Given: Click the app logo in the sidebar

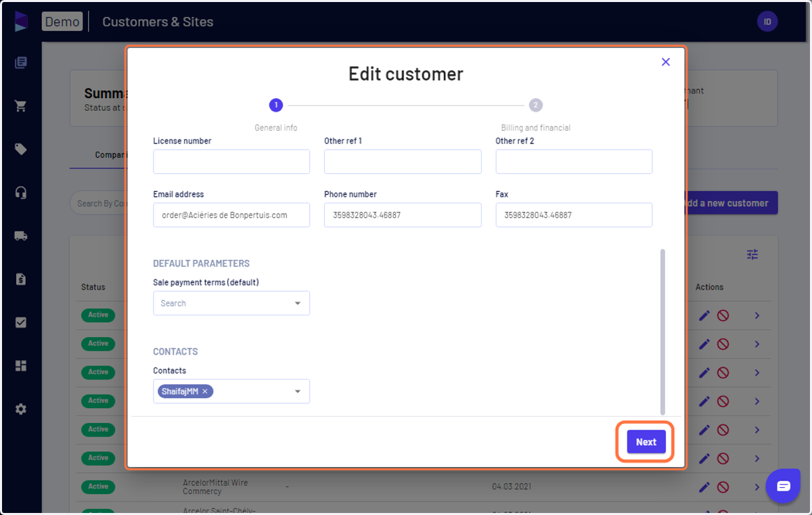Looking at the screenshot, I should pos(21,21).
